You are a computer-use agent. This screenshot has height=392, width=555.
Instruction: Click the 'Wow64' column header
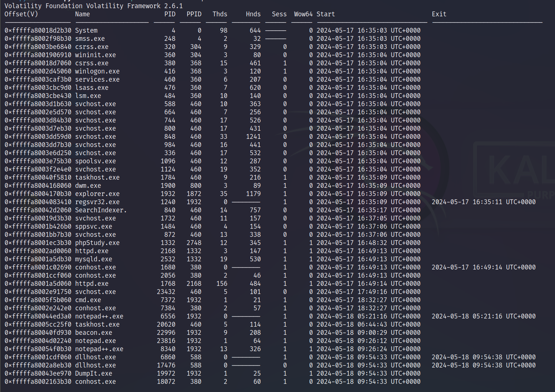303,14
